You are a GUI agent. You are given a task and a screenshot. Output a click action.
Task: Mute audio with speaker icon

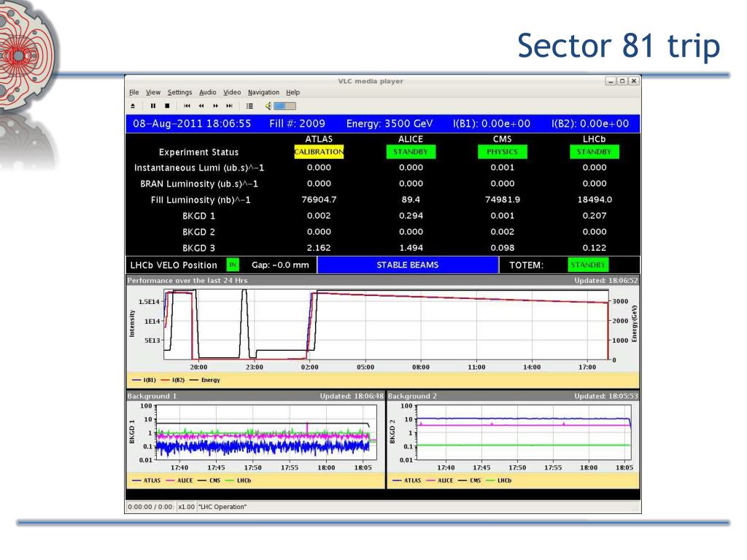268,106
